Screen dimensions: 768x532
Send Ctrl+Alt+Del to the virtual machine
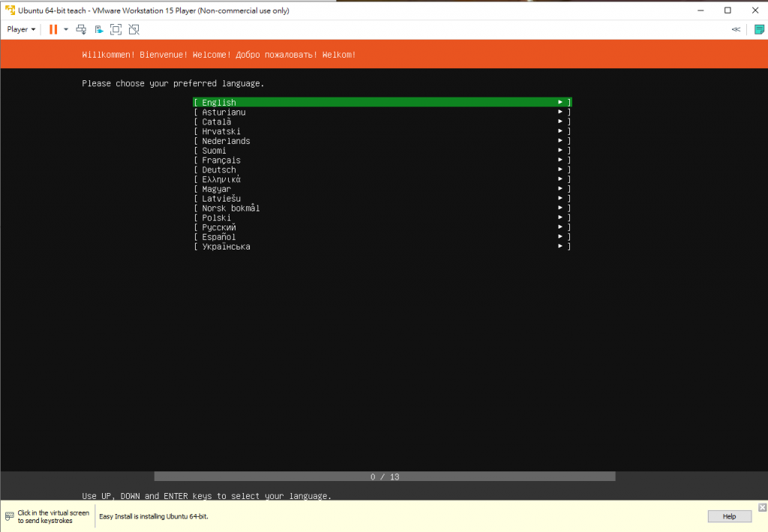[81, 29]
